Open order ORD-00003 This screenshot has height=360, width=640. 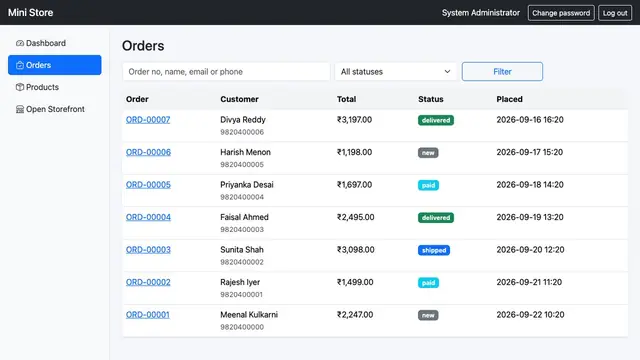(x=148, y=249)
